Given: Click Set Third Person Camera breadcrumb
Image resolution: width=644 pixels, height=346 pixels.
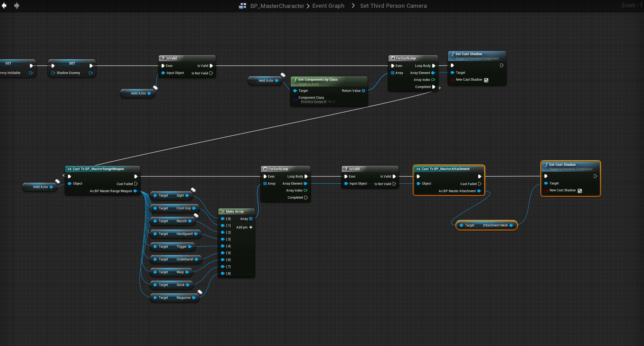Looking at the screenshot, I should [x=393, y=6].
